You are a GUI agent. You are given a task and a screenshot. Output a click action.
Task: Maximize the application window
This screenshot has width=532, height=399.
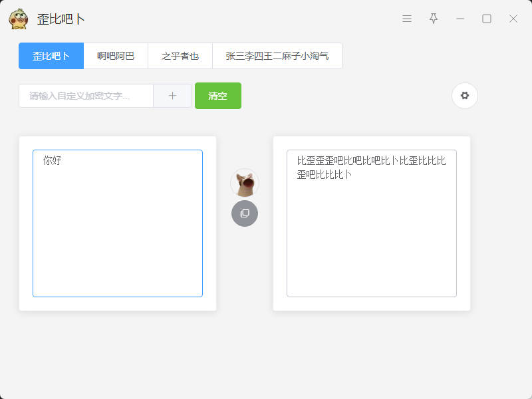pos(487,19)
